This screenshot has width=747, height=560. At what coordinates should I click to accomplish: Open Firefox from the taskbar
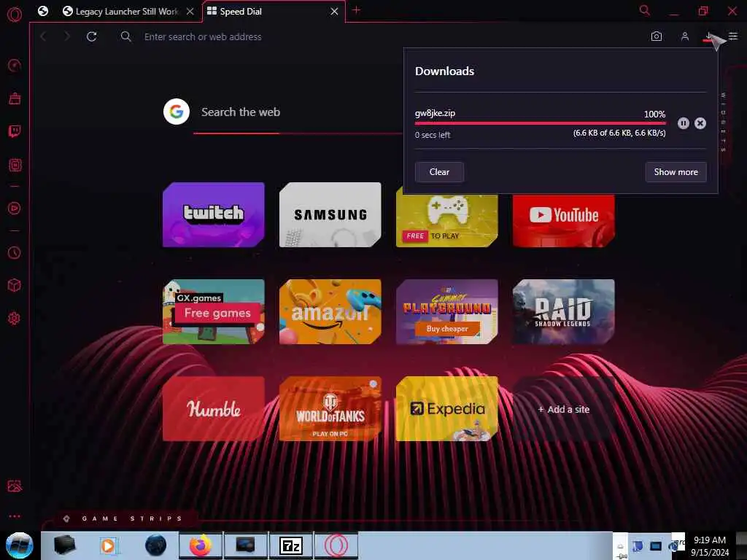click(201, 545)
